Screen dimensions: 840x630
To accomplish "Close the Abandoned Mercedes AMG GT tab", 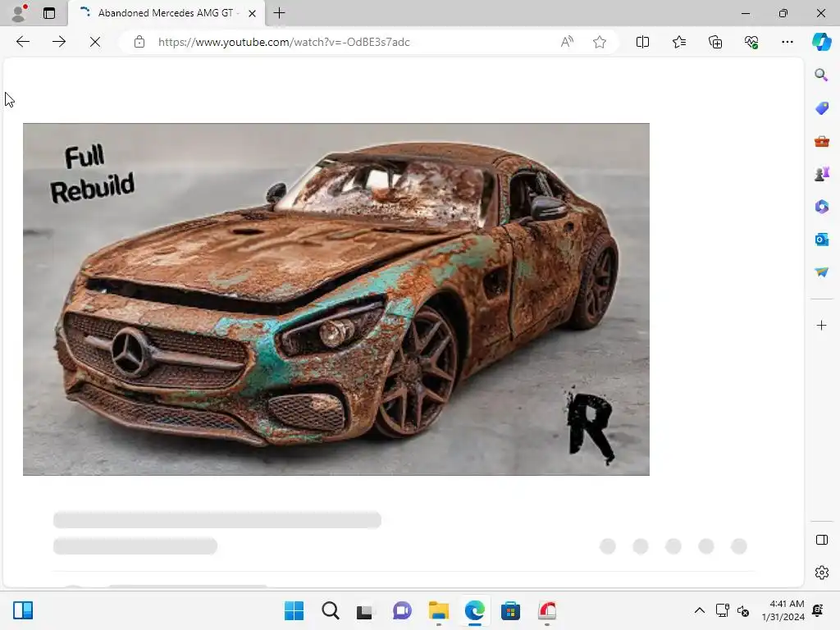I will pyautogui.click(x=253, y=13).
